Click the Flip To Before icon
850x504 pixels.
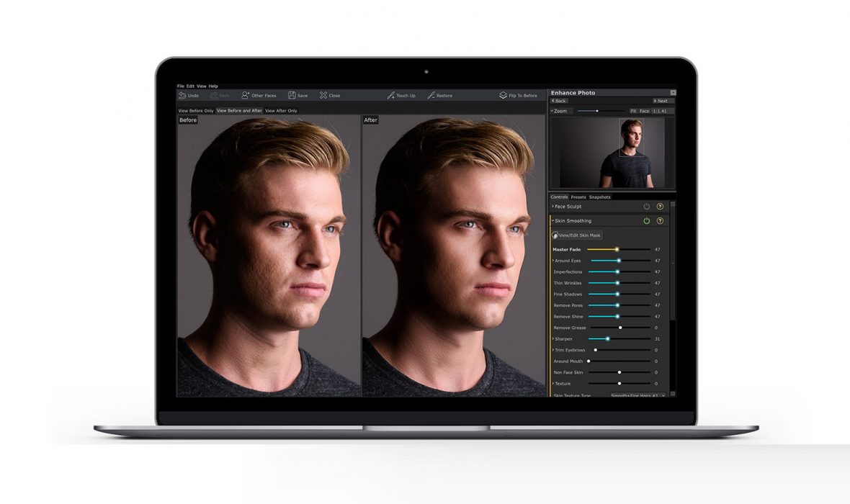[x=502, y=94]
